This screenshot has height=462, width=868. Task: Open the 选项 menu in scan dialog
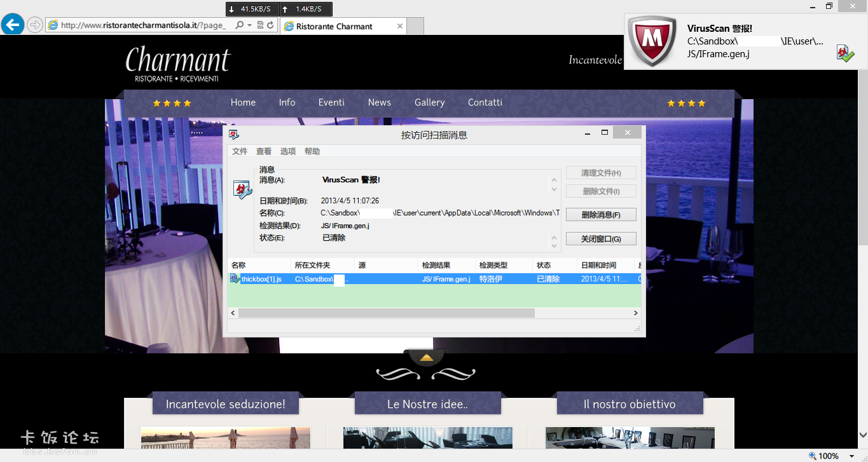(x=288, y=151)
